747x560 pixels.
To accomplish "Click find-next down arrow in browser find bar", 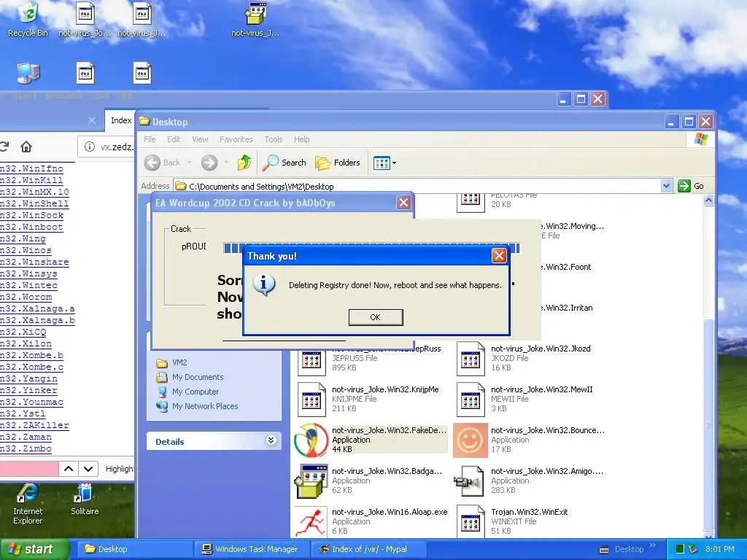I will click(88, 469).
